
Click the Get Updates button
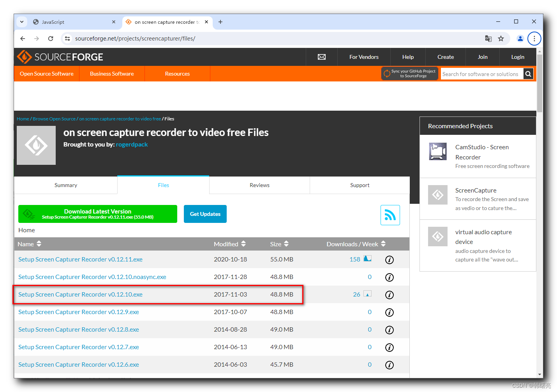205,214
